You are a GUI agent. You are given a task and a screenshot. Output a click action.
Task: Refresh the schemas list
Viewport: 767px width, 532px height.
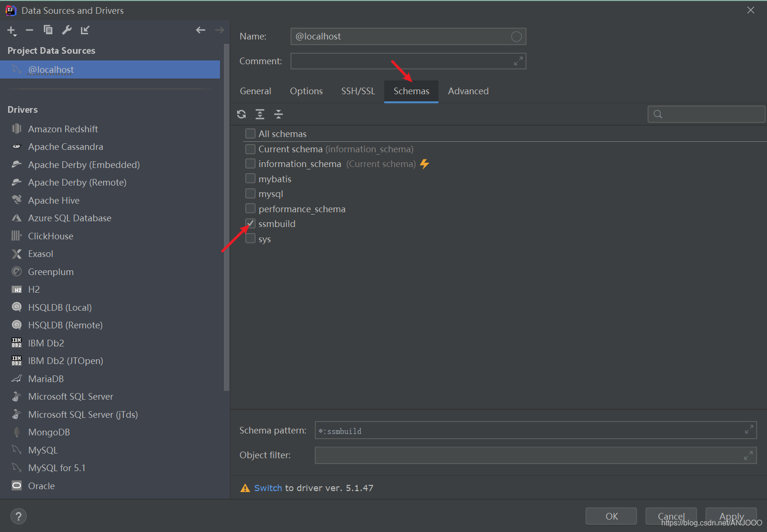[241, 114]
